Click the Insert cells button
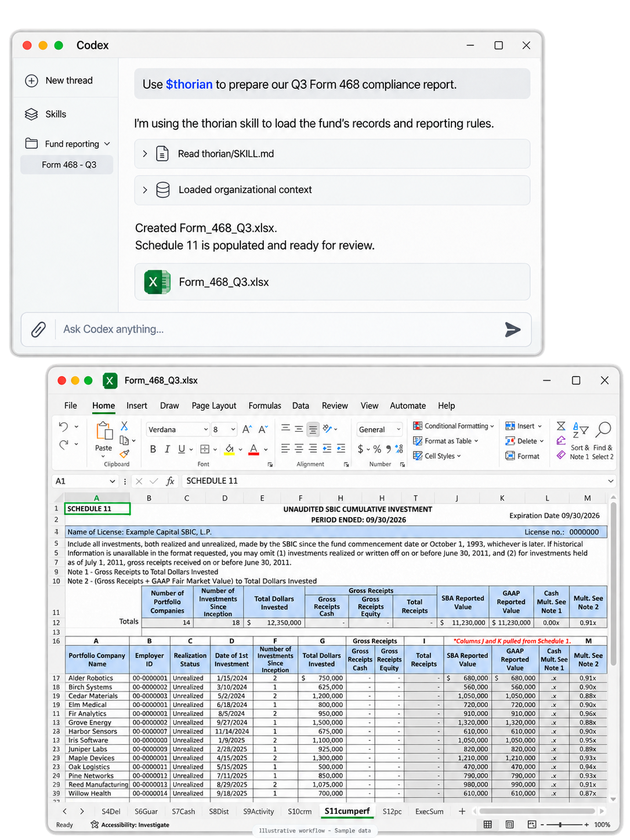Screen dimensions: 630x840 (523, 426)
